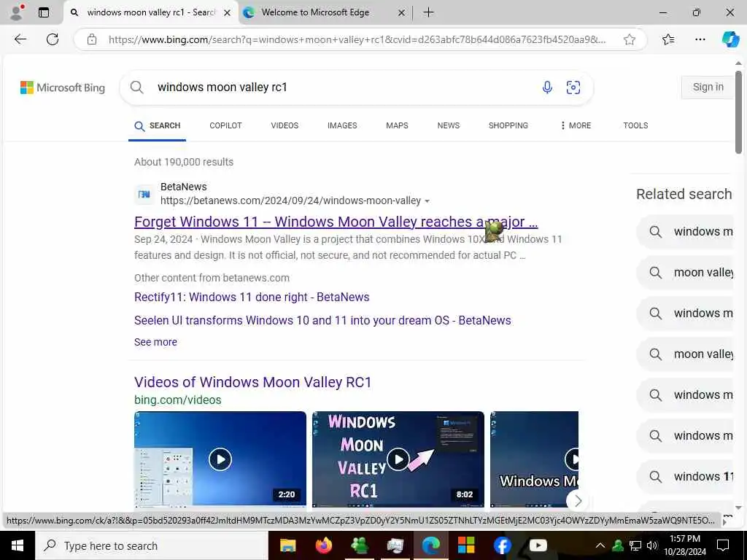The image size is (747, 560).
Task: Click the page vertical scrollbar thumb
Action: [x=738, y=112]
